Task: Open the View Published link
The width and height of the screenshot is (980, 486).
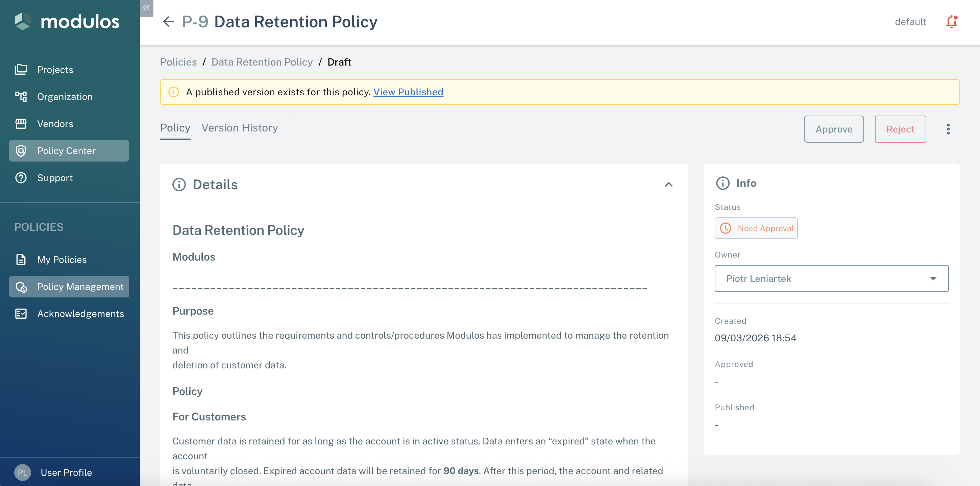Action: tap(408, 92)
